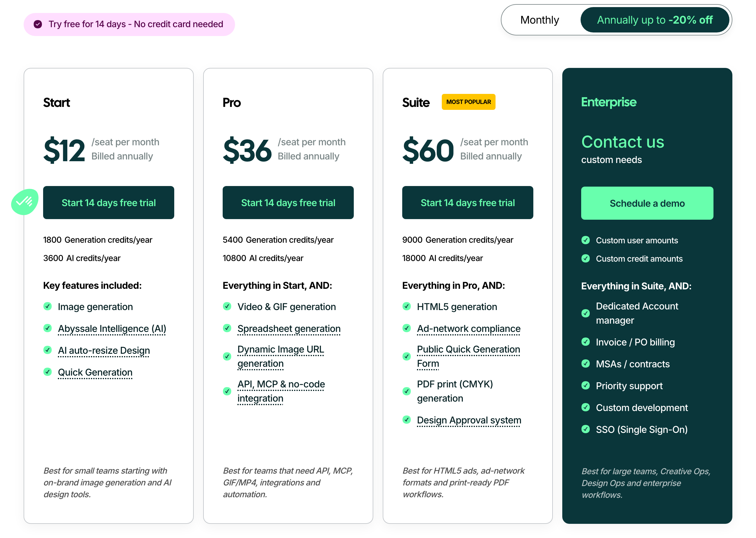The image size is (756, 538).
Task: Click the Enterprise plan title
Action: point(609,102)
